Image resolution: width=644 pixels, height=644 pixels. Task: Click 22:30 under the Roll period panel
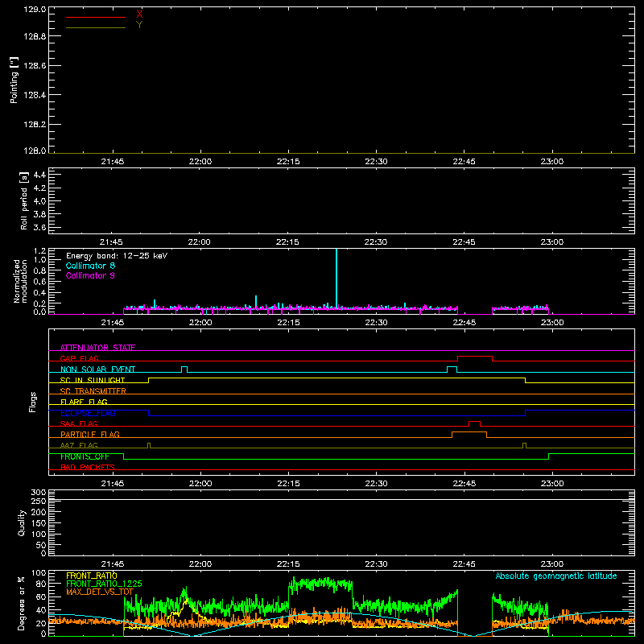376,242
